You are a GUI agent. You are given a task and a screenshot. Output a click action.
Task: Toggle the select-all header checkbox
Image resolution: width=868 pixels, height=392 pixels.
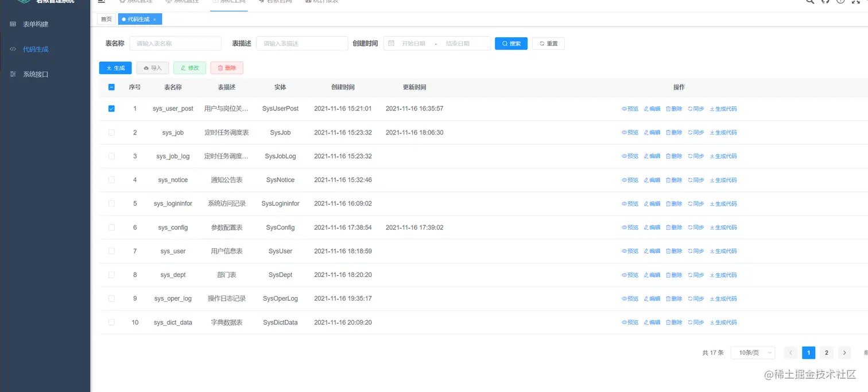(x=111, y=87)
